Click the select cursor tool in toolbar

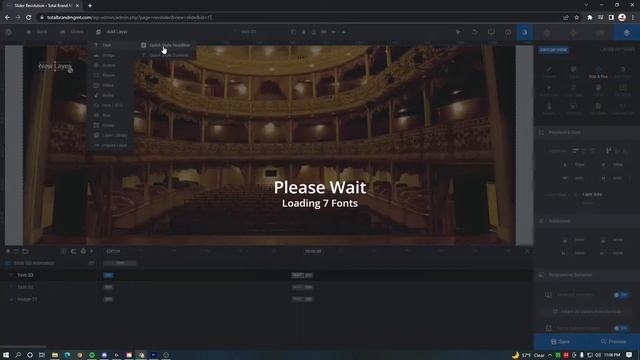point(458,32)
